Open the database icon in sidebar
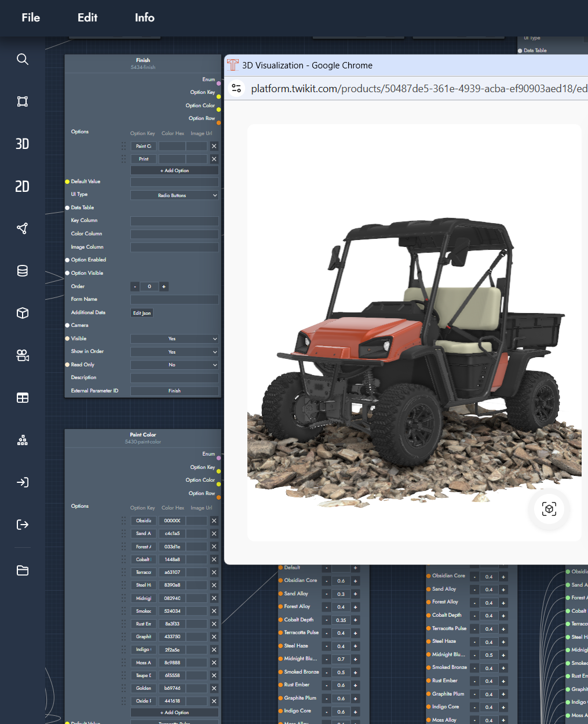588x724 pixels. [23, 271]
